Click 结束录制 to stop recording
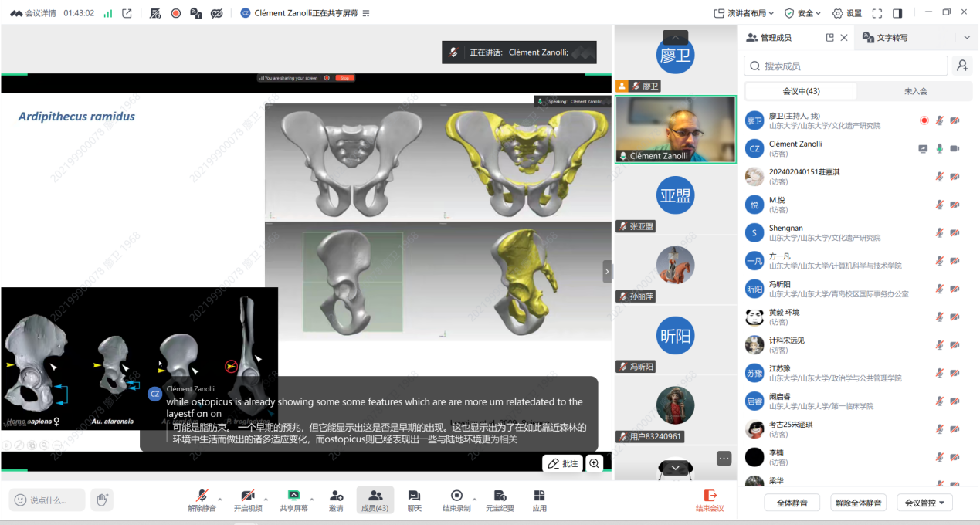 pos(456,500)
